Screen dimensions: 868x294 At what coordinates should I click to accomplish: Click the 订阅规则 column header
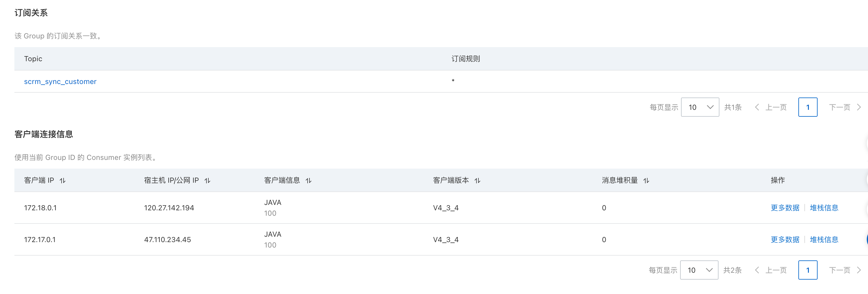tap(465, 59)
